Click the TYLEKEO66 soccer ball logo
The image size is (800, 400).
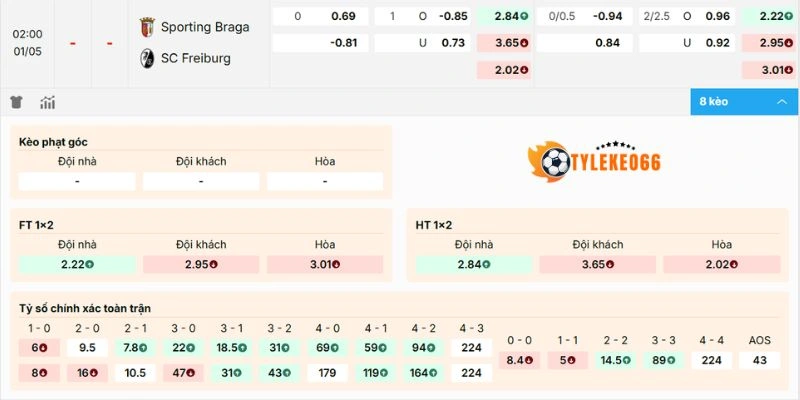(555, 161)
